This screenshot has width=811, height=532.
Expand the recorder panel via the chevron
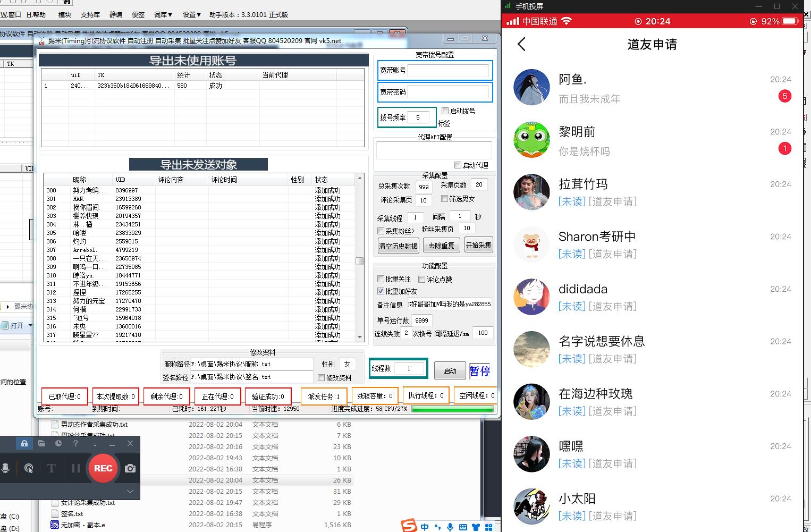click(130, 491)
